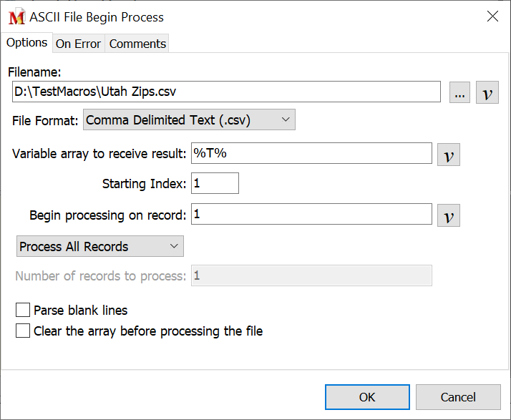Screen dimensions: 511x420
Task: Open the Comments tab
Action: (137, 44)
